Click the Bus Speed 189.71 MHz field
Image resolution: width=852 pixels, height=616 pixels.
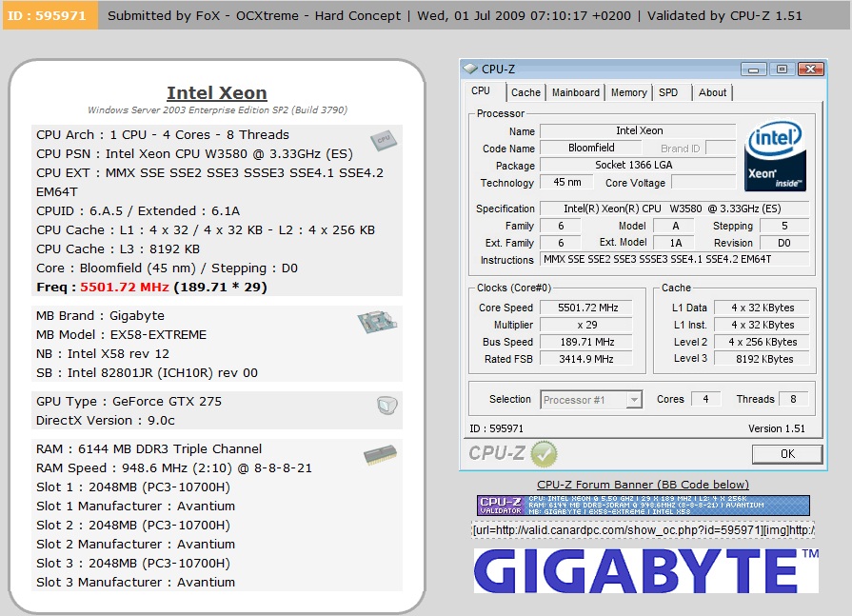pyautogui.click(x=586, y=342)
